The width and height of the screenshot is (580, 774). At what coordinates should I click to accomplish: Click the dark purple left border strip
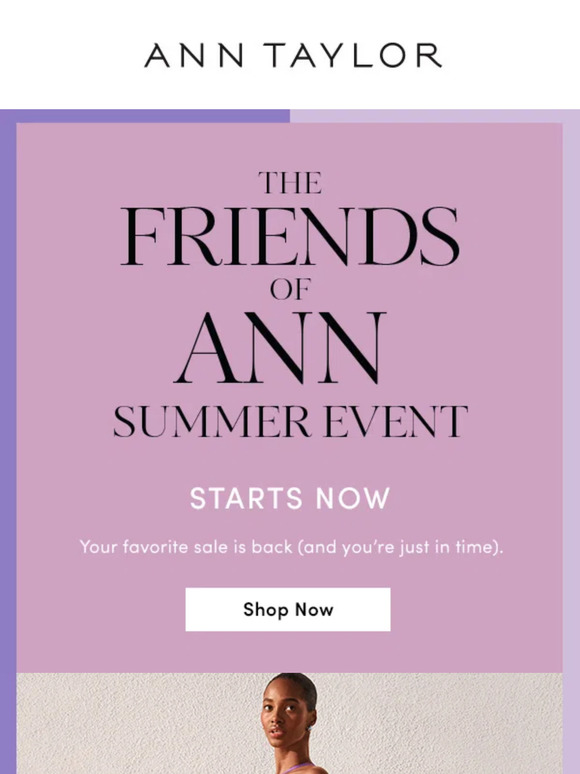pyautogui.click(x=8, y=444)
